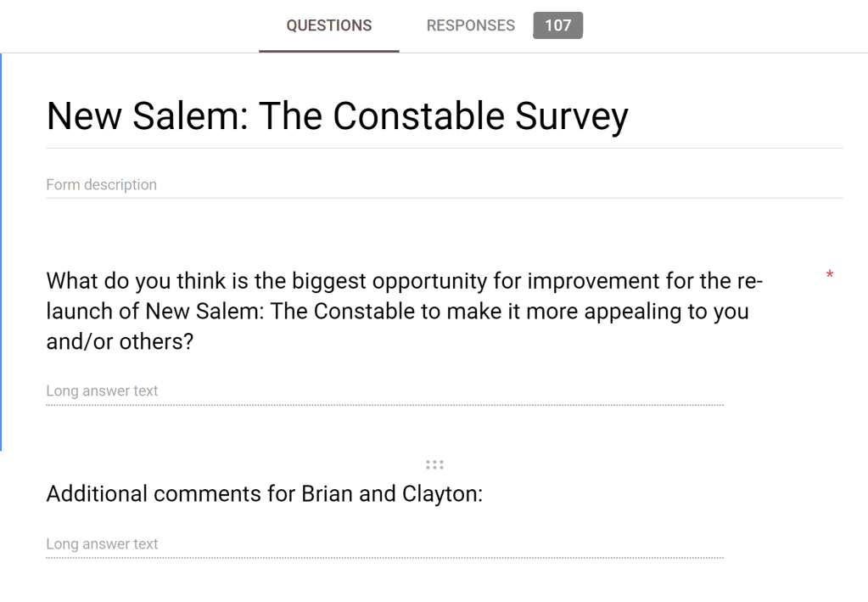868x602 pixels.
Task: Click the red required asterisk
Action: point(829,275)
